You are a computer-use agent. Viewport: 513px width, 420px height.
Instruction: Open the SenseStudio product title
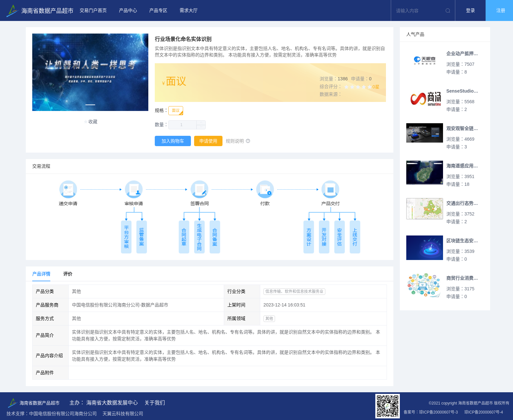click(462, 91)
